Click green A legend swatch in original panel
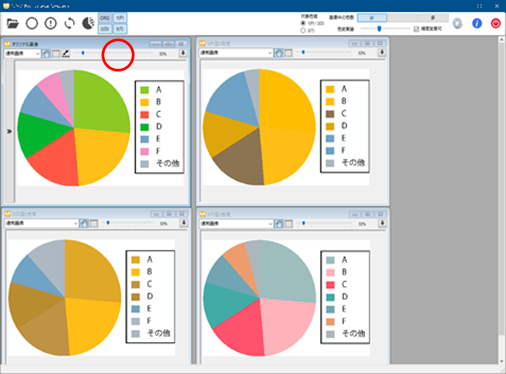The height and width of the screenshot is (374, 506). [144, 90]
